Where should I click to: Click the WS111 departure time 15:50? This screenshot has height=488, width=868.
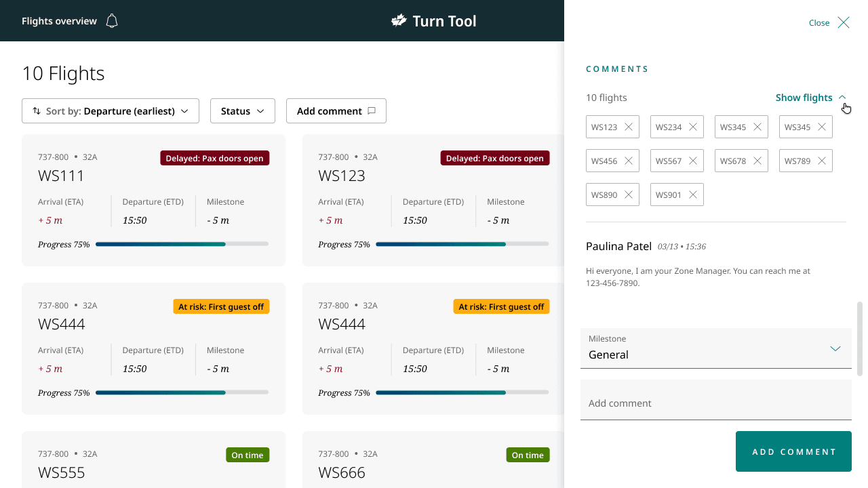134,220
